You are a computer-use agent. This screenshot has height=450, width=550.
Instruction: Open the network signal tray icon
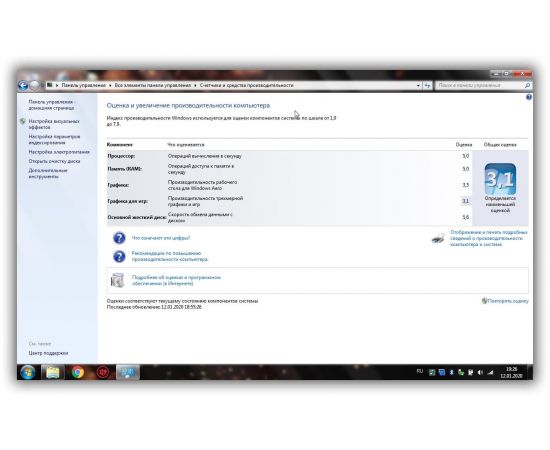[x=490, y=372]
